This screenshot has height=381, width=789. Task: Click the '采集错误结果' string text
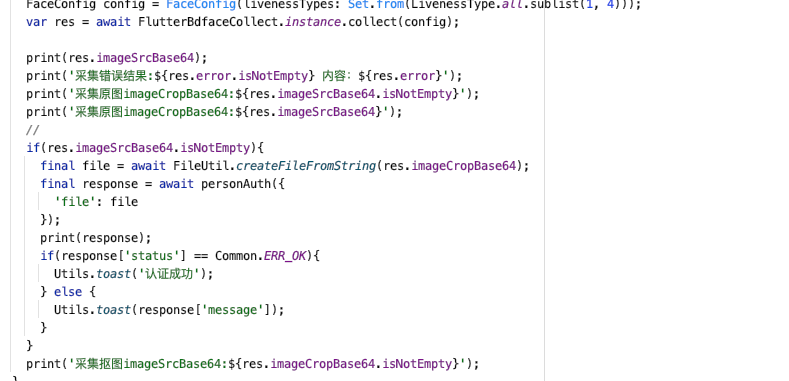coord(112,76)
